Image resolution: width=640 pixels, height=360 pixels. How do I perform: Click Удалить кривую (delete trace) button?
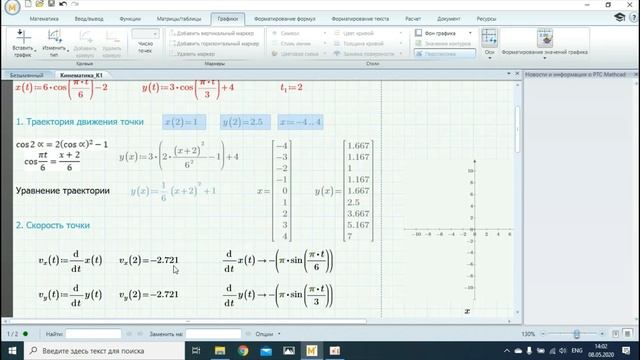click(112, 43)
